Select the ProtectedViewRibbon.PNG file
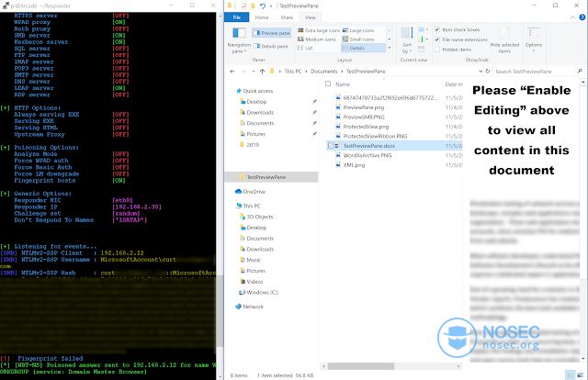This screenshot has height=380, width=588. (x=375, y=136)
